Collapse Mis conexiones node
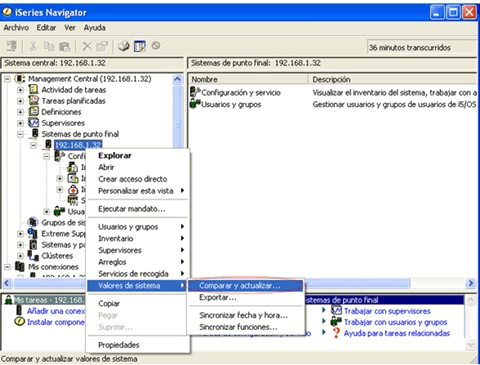 point(7,267)
